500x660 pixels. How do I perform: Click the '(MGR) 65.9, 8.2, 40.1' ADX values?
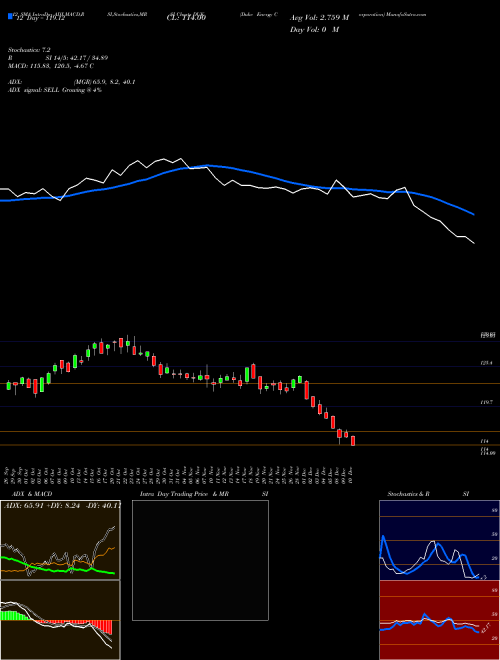point(104,82)
